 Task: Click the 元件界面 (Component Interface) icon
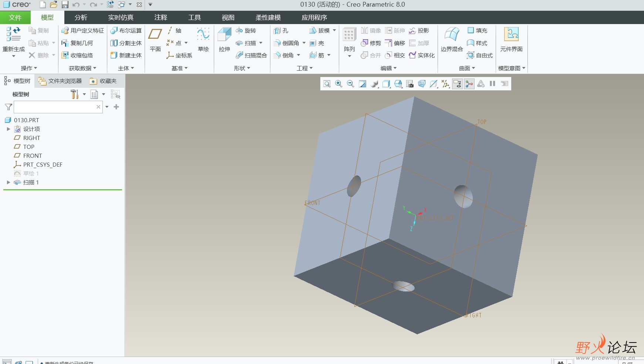coord(511,39)
